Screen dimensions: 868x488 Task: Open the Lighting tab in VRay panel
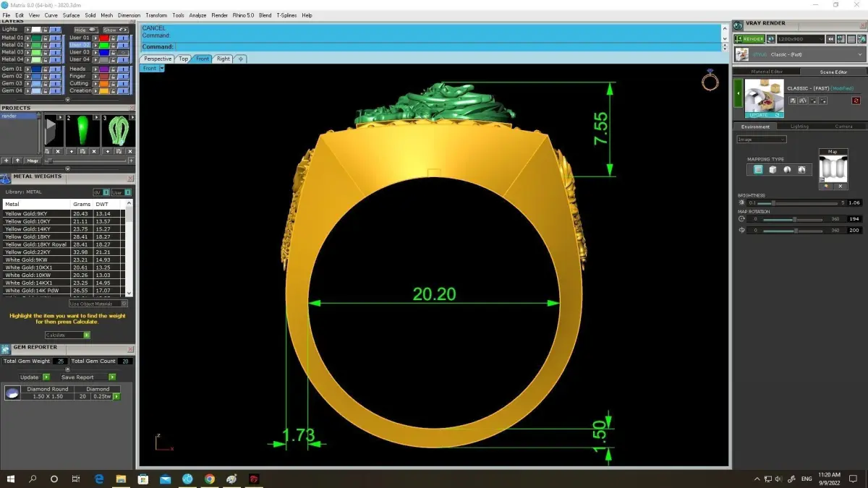(800, 127)
